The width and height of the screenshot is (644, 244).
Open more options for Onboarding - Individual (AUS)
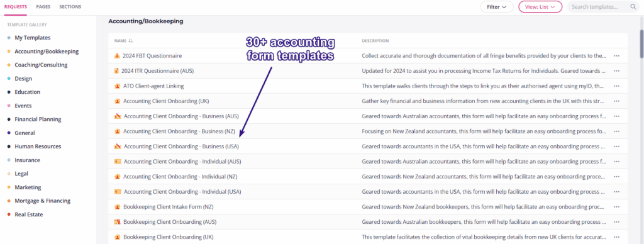[616, 162]
